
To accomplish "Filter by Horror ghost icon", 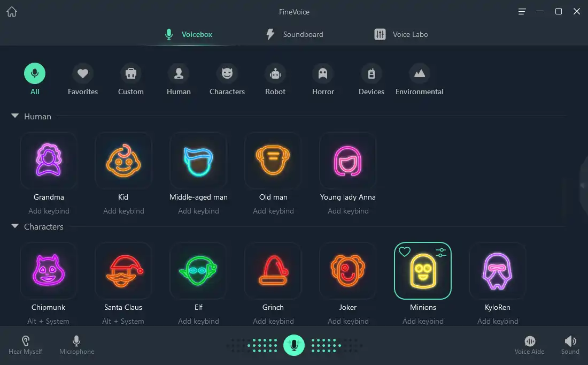I will coord(323,73).
